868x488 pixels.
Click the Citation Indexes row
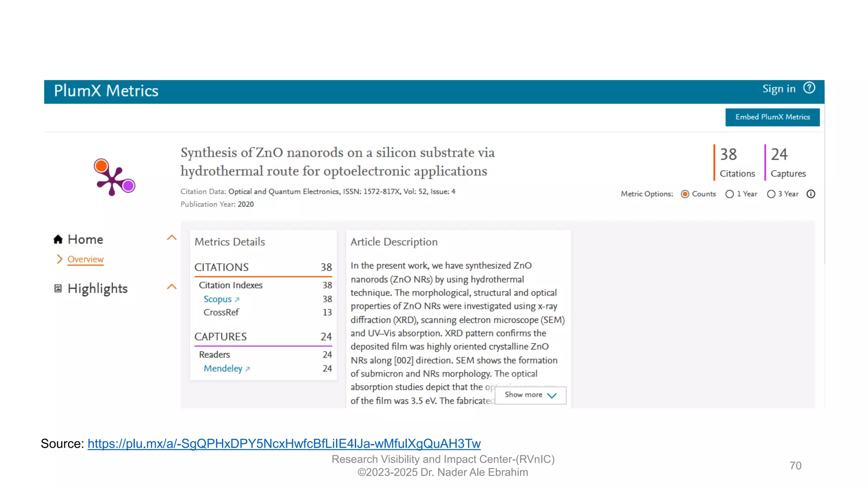[x=265, y=285]
